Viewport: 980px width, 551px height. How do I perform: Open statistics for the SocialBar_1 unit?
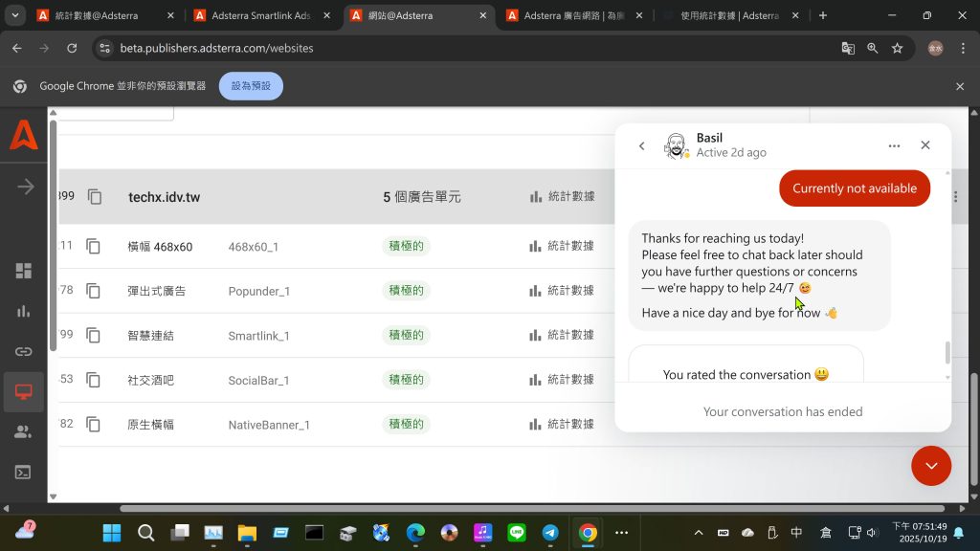tap(562, 380)
